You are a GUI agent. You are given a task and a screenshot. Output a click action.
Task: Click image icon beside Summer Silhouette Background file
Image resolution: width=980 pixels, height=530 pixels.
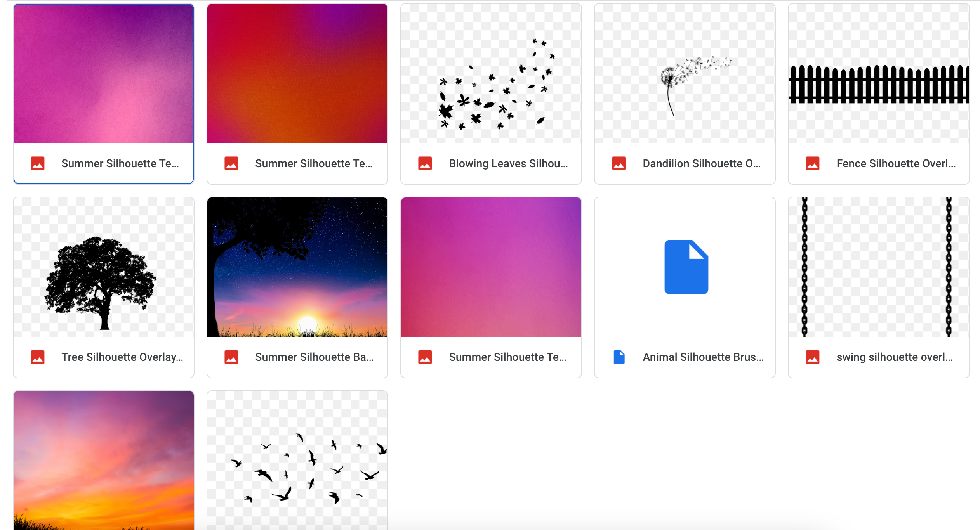(231, 357)
